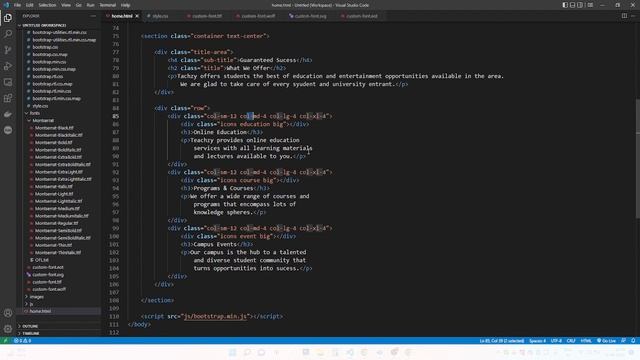Open the Selection menu
Screen dimensions: 640x360
[47, 5]
